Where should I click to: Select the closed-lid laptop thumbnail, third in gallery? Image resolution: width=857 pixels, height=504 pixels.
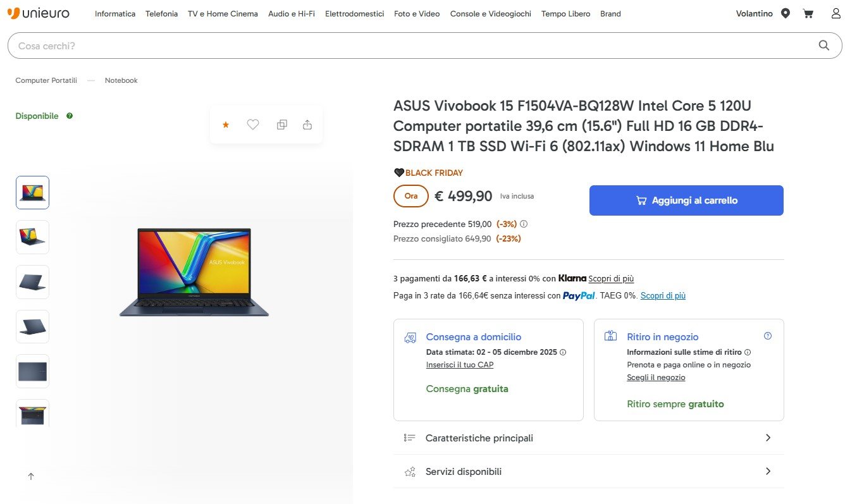[x=32, y=282]
